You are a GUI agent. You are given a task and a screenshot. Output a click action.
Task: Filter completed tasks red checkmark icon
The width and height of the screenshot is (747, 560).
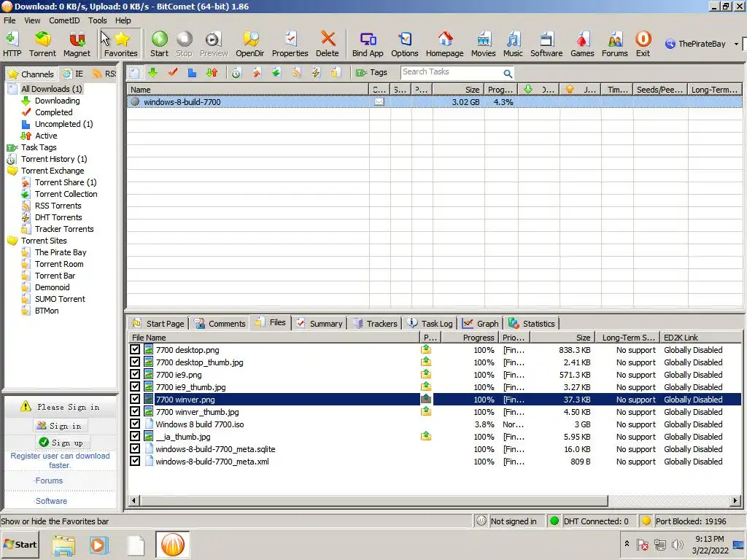pos(172,72)
